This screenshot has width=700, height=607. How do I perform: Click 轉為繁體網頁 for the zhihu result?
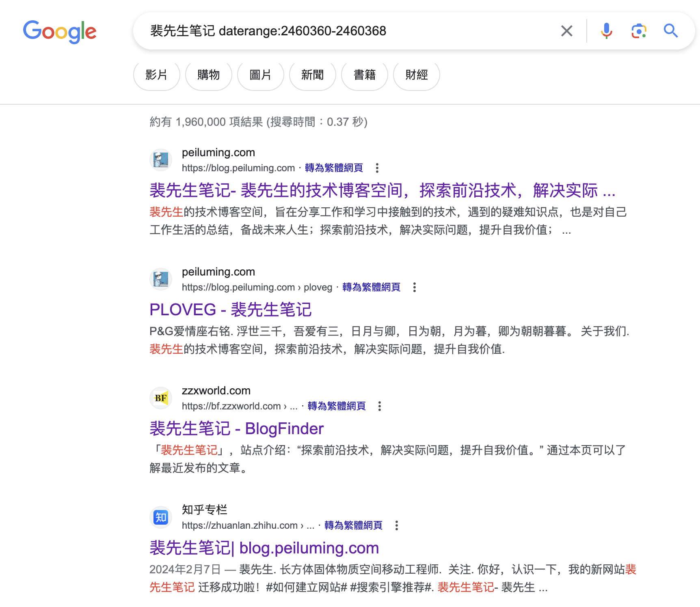(x=353, y=525)
